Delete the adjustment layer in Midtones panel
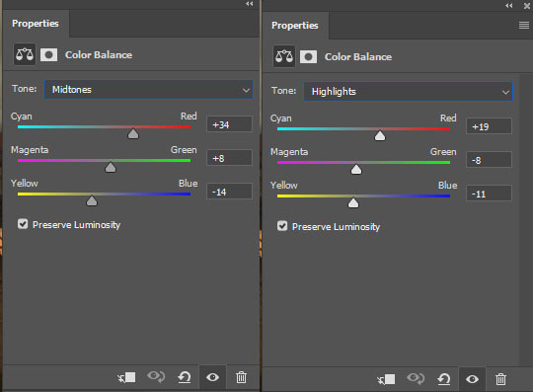533x392 pixels. coord(242,377)
